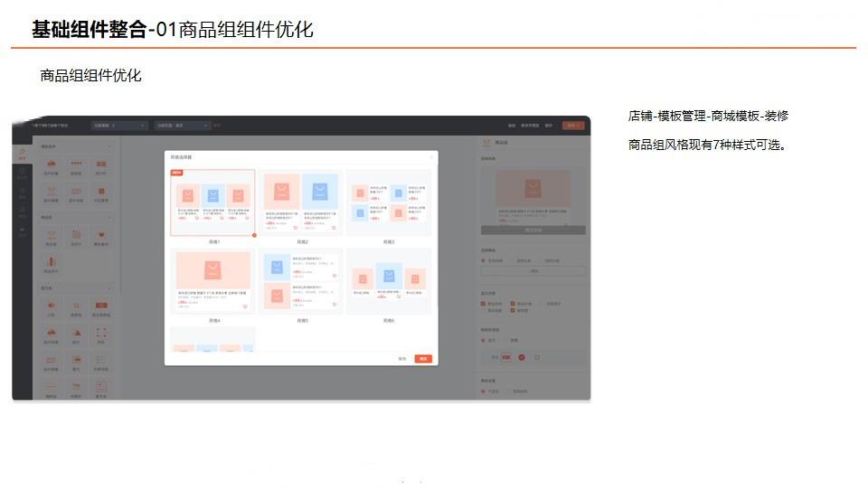Choose the 风格5 stacked list style
868x488 pixels.
pyautogui.click(x=300, y=282)
